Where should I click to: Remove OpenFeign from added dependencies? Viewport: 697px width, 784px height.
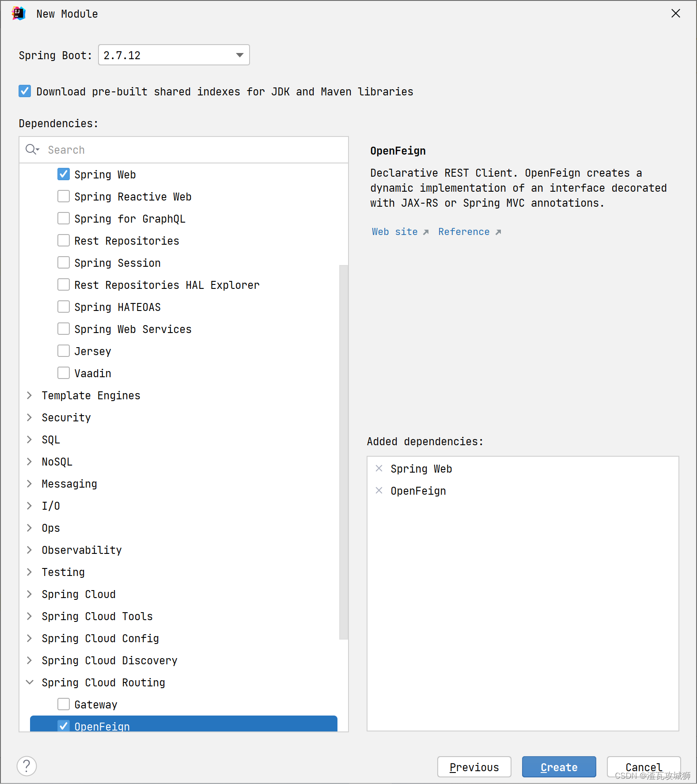pos(379,491)
